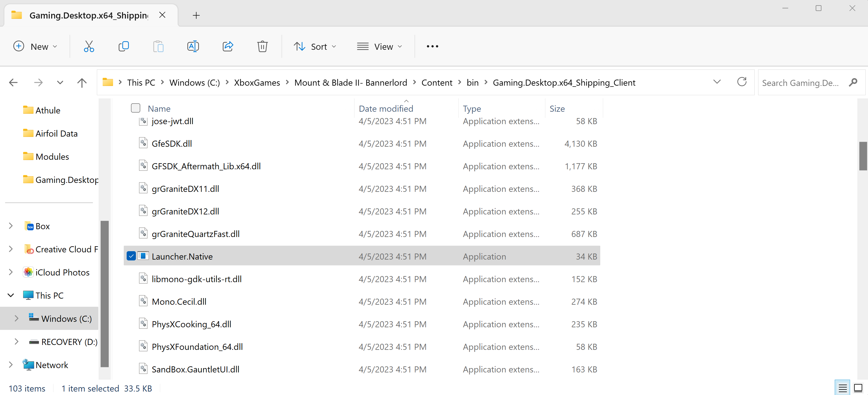Screen dimensions: 868x395
Task: Open the See more toolbar menu
Action: pyautogui.click(x=432, y=46)
